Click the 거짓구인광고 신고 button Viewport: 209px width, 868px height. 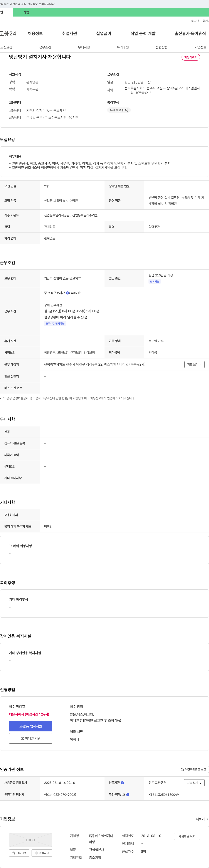point(193,769)
